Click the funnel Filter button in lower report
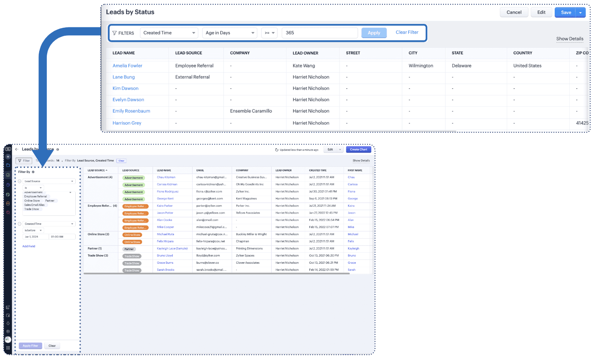592x364 pixels. (24, 161)
